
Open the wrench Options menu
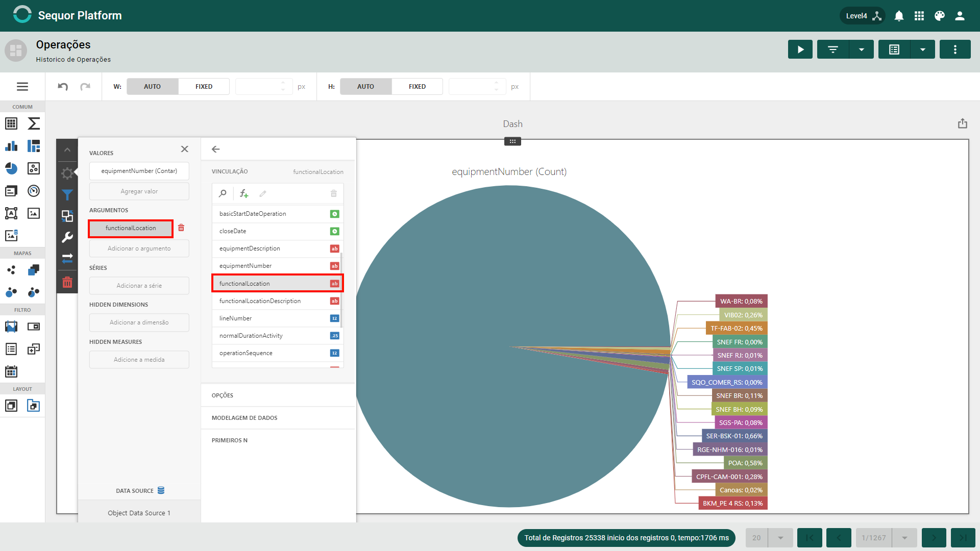point(67,237)
